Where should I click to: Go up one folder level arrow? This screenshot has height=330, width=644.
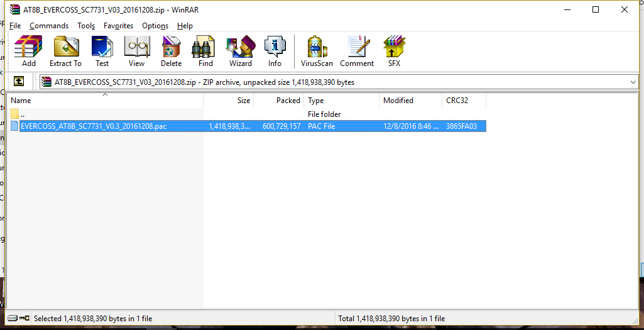(x=18, y=81)
